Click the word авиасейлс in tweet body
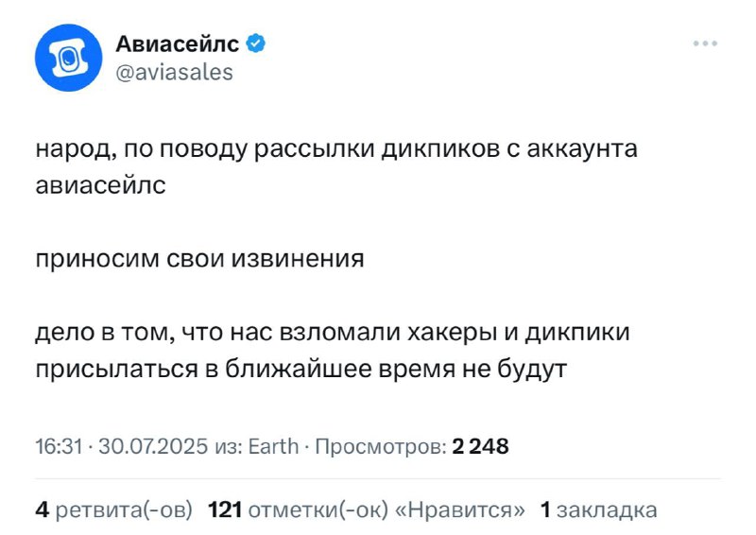756x535 pixels. point(101,185)
